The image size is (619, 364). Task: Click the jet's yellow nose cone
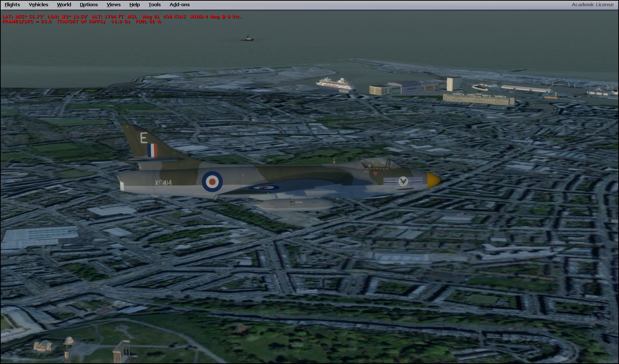click(433, 180)
